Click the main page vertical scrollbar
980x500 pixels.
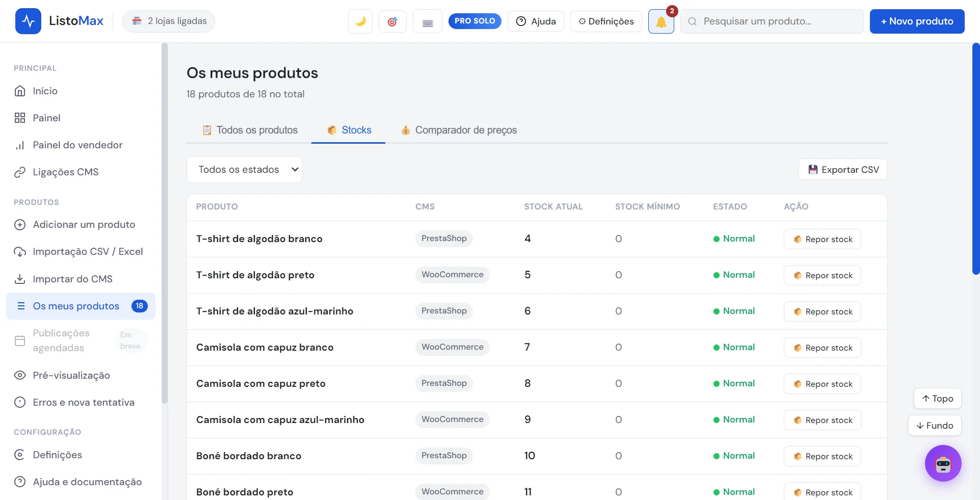pyautogui.click(x=976, y=159)
